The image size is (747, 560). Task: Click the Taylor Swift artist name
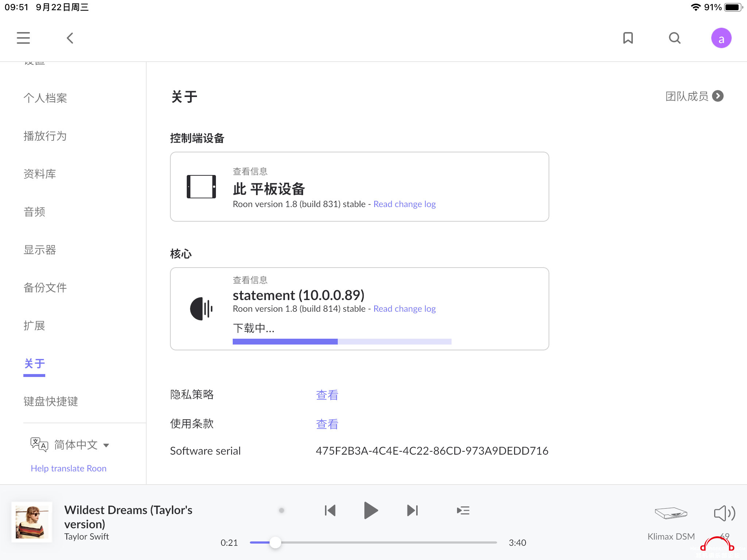(86, 537)
